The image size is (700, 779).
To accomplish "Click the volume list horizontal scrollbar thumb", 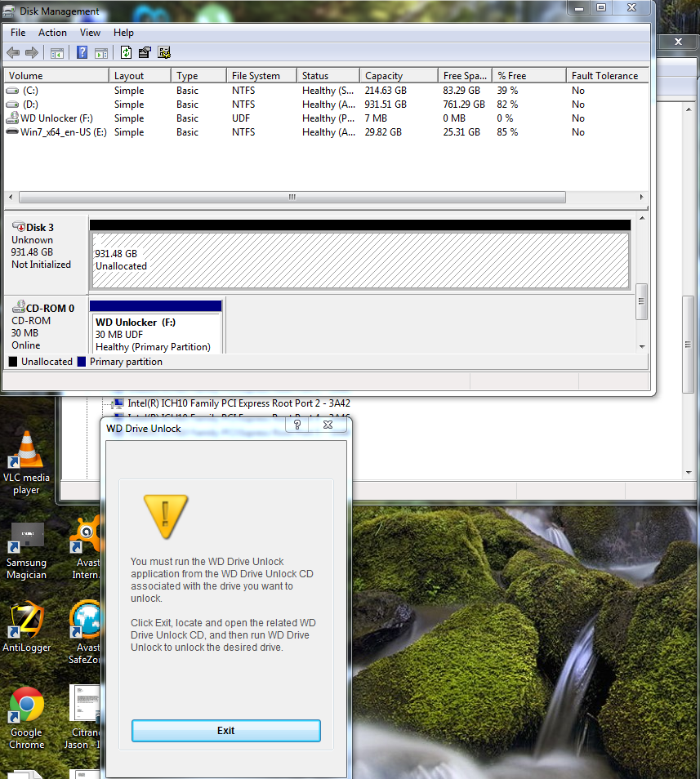I will coord(292,198).
